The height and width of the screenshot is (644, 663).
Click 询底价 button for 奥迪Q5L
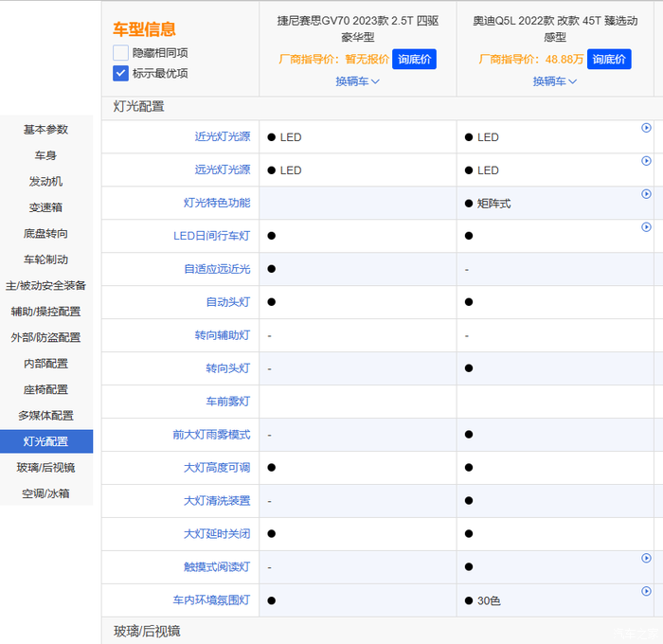(611, 59)
